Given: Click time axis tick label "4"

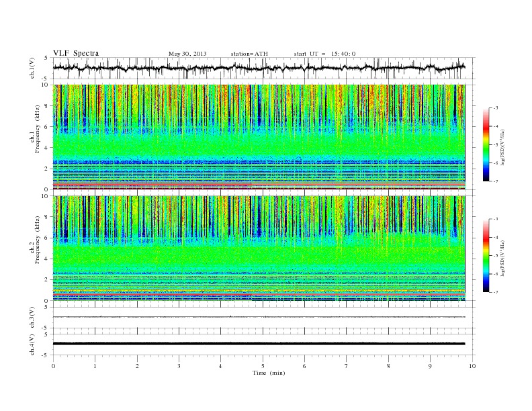Looking at the screenshot, I should [x=220, y=366].
